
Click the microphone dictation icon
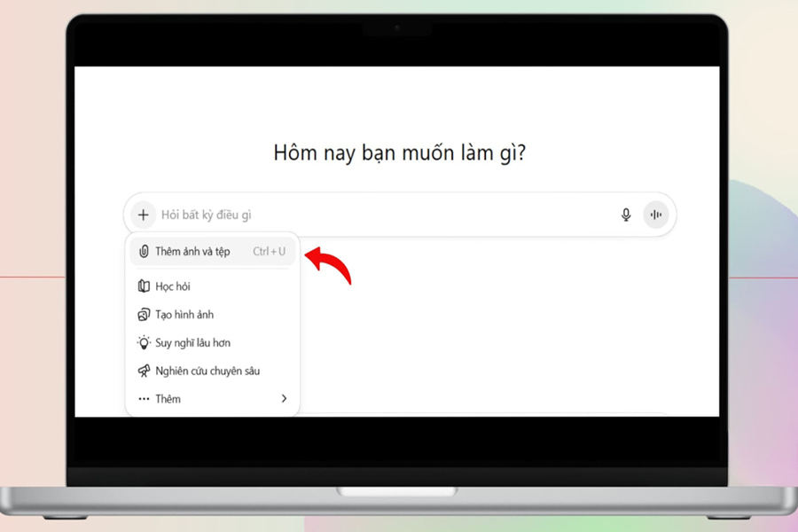click(x=626, y=215)
